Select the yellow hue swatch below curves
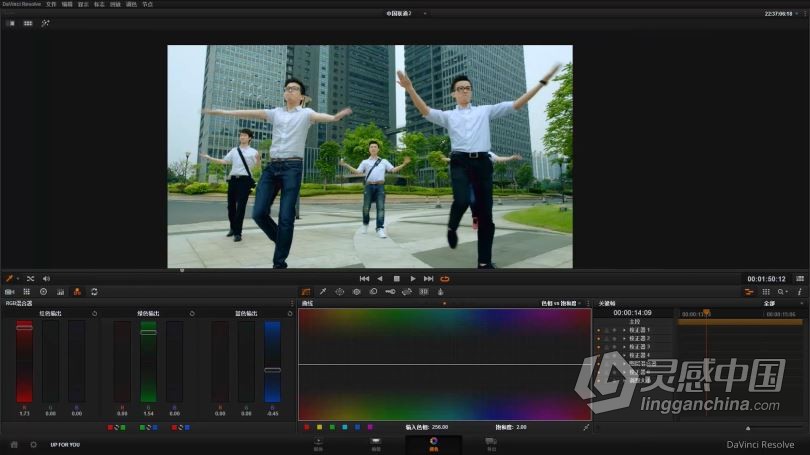The image size is (810, 455). [x=319, y=427]
